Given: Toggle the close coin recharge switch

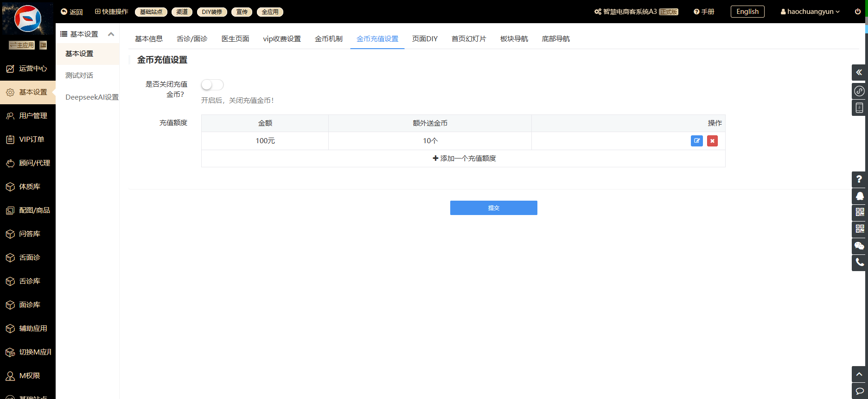Looking at the screenshot, I should tap(212, 85).
